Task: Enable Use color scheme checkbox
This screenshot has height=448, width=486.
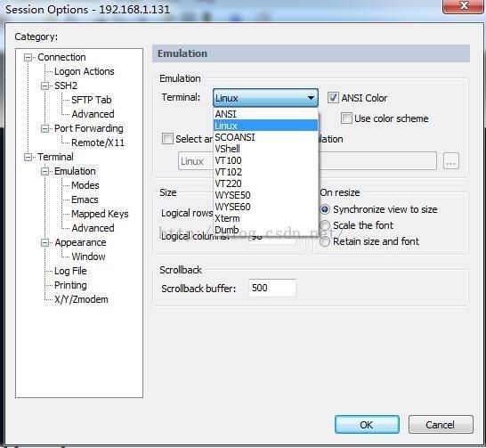Action: [346, 118]
